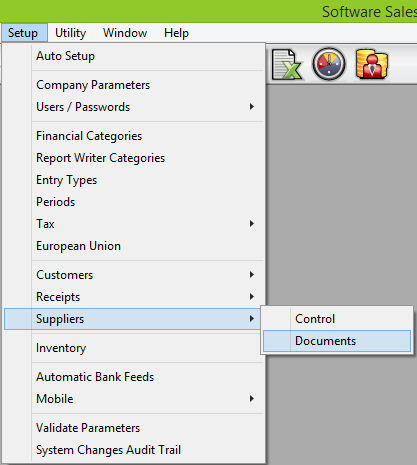Image resolution: width=417 pixels, height=465 pixels.
Task: Open the Window menu
Action: click(x=125, y=33)
